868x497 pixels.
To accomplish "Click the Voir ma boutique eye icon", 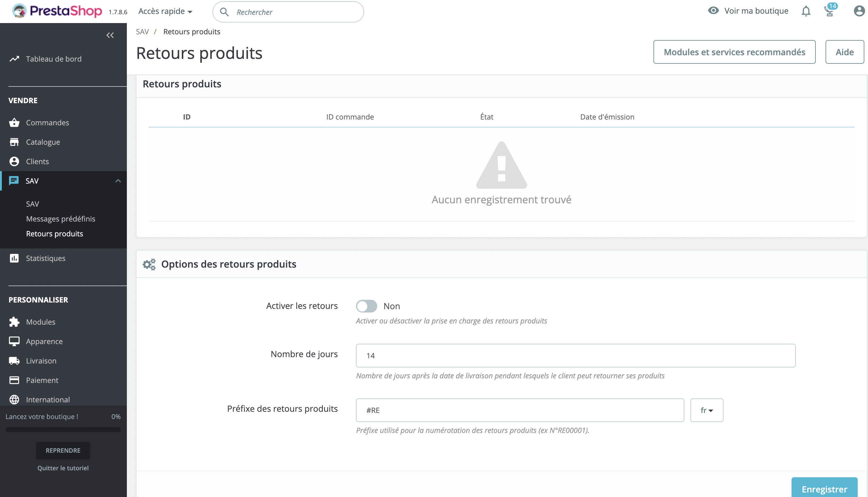I will coord(713,11).
